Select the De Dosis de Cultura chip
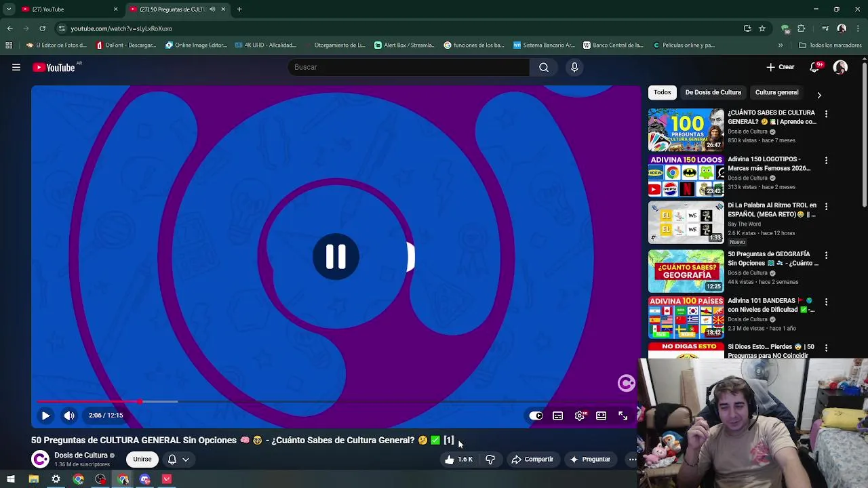The height and width of the screenshot is (488, 868). [x=713, y=92]
